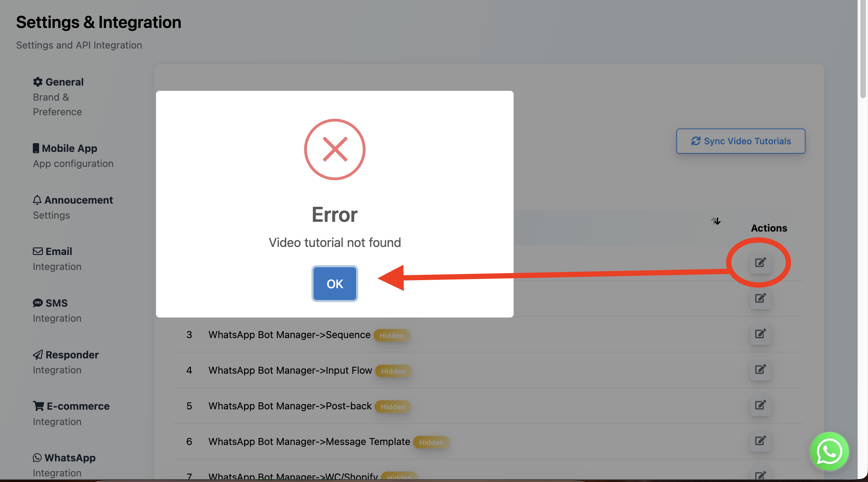Click Sync Video Tutorials button

point(741,141)
